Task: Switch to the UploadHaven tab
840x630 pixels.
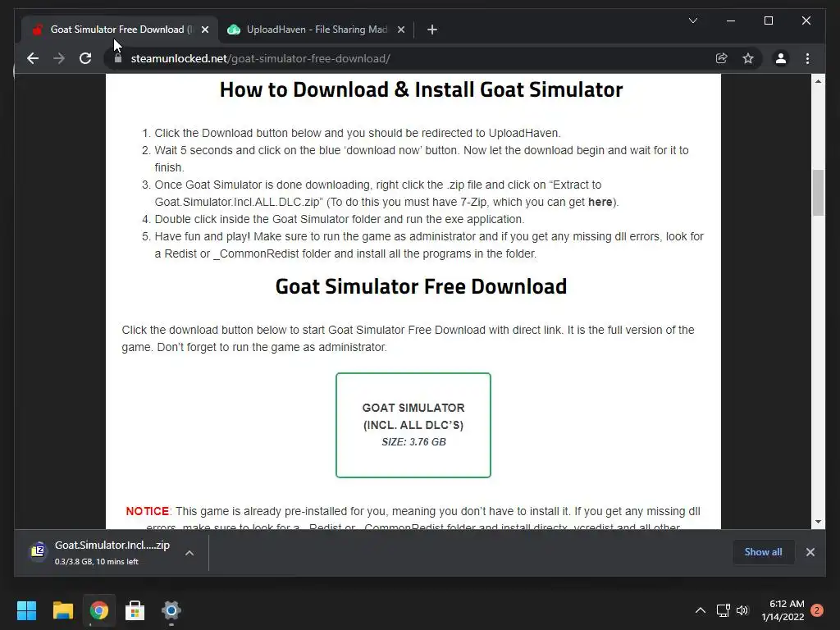Action: (x=316, y=30)
